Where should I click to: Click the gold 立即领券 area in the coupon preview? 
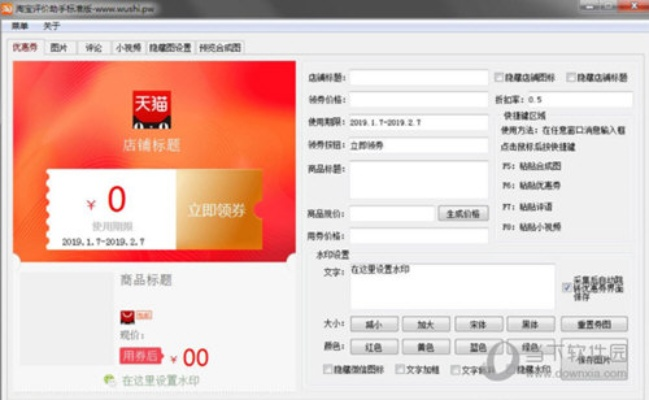(x=219, y=210)
